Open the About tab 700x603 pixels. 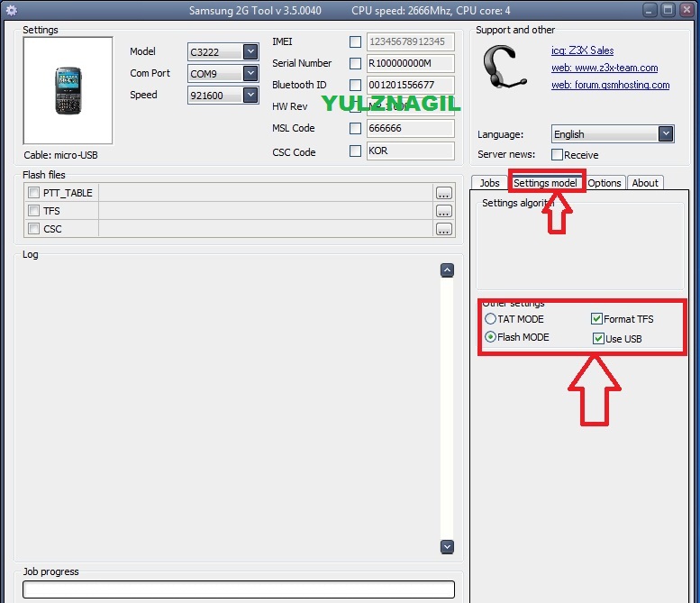(645, 183)
